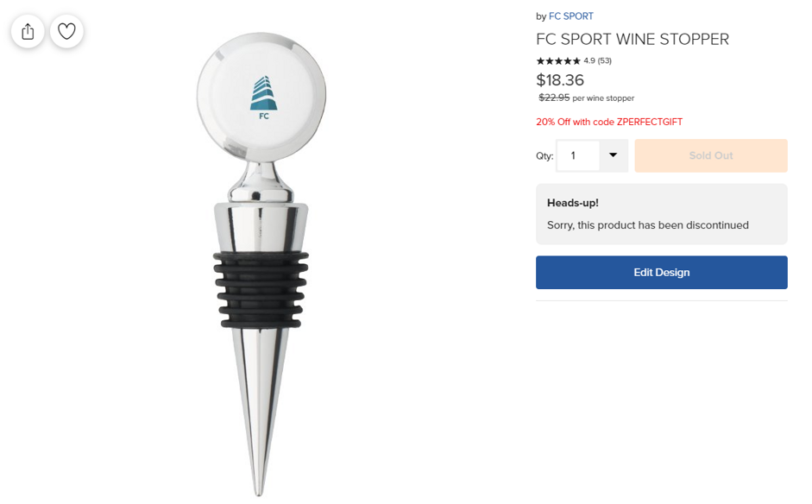The image size is (812, 504).
Task: Open the FC SPORT store link
Action: click(x=570, y=16)
